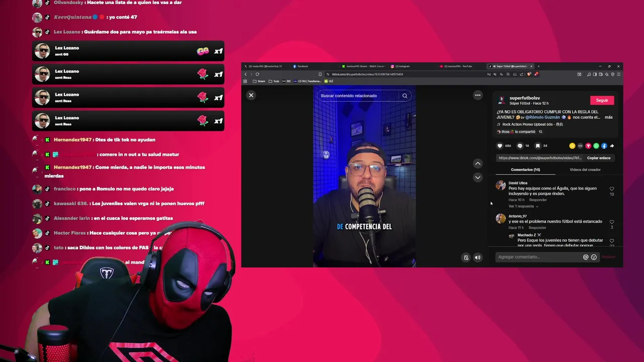Viewport: 644px width, 362px height.
Task: Open the Tools bookmarks folder
Action: pyautogui.click(x=274, y=81)
